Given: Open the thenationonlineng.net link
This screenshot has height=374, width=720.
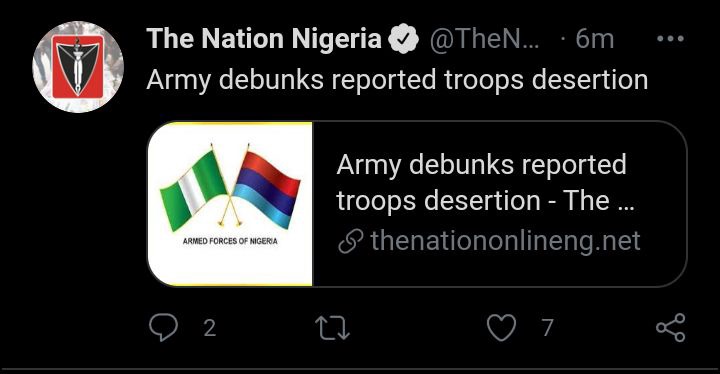Looking at the screenshot, I should 505,241.
